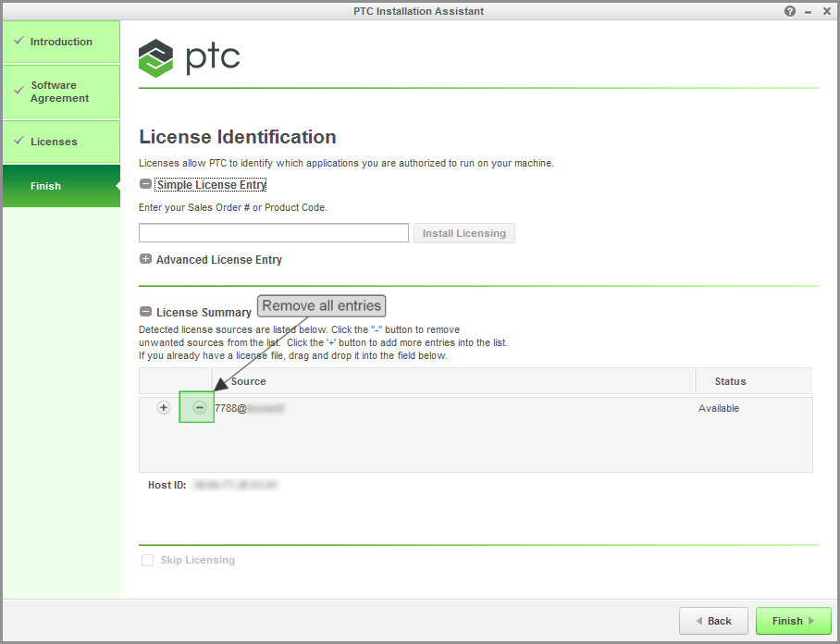Minimize the PTC Installation Assistant window
Image resolution: width=840 pixels, height=644 pixels.
[808, 12]
